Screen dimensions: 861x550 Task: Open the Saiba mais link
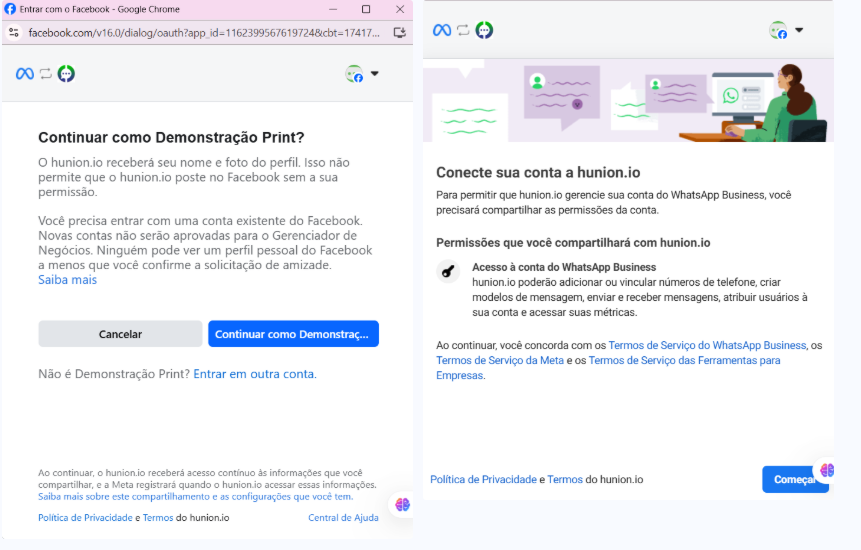click(67, 279)
